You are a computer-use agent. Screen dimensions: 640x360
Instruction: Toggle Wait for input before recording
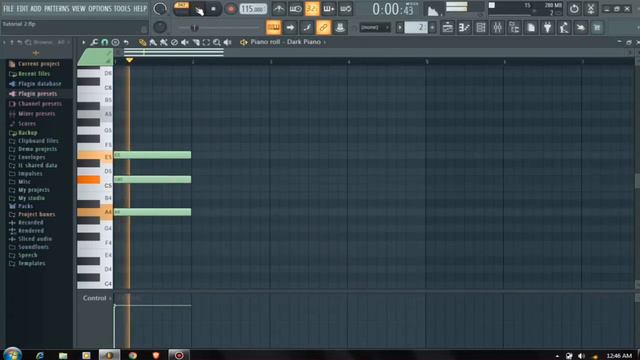[x=296, y=9]
